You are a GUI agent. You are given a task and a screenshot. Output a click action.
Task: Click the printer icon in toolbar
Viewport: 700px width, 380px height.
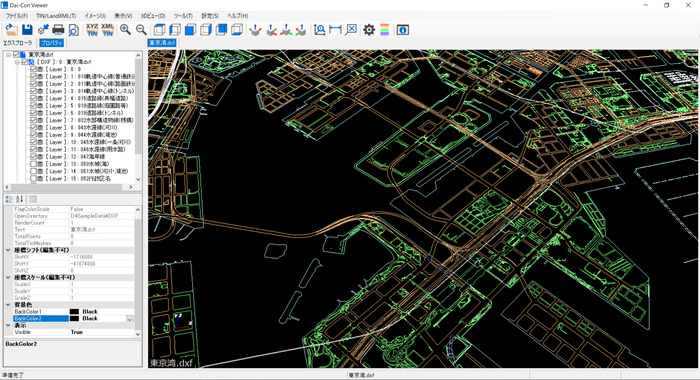pyautogui.click(x=58, y=30)
